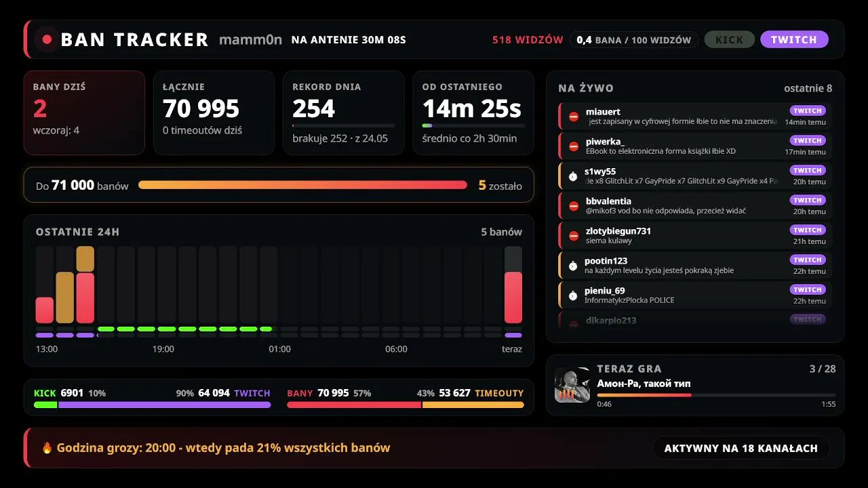Click the 71 000 bans milestone progress bar
Viewport: 868px width, 488px height.
(x=302, y=185)
